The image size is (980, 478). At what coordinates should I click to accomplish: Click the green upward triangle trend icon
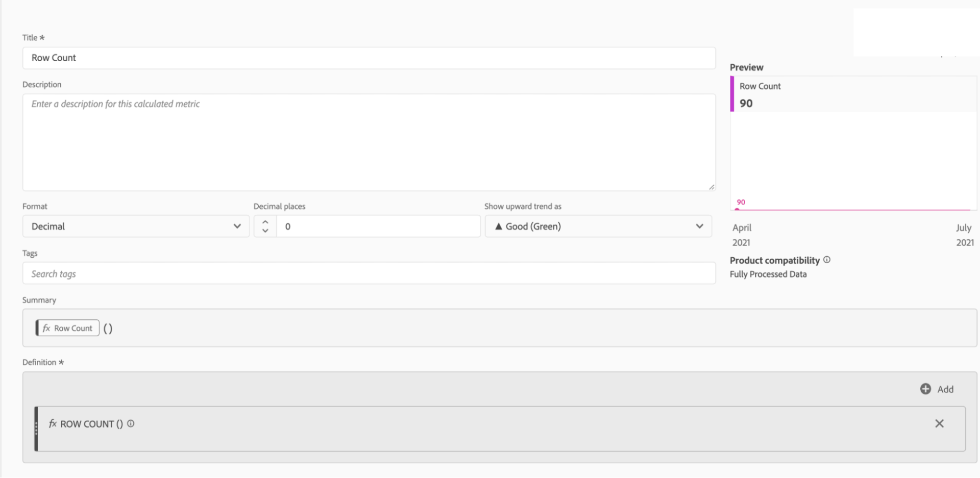click(x=499, y=226)
